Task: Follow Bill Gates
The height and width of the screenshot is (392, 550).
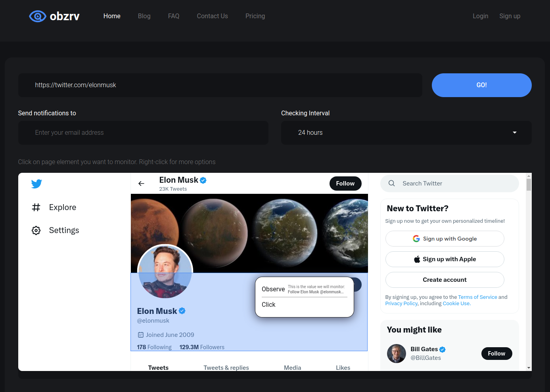Action: pyautogui.click(x=497, y=354)
